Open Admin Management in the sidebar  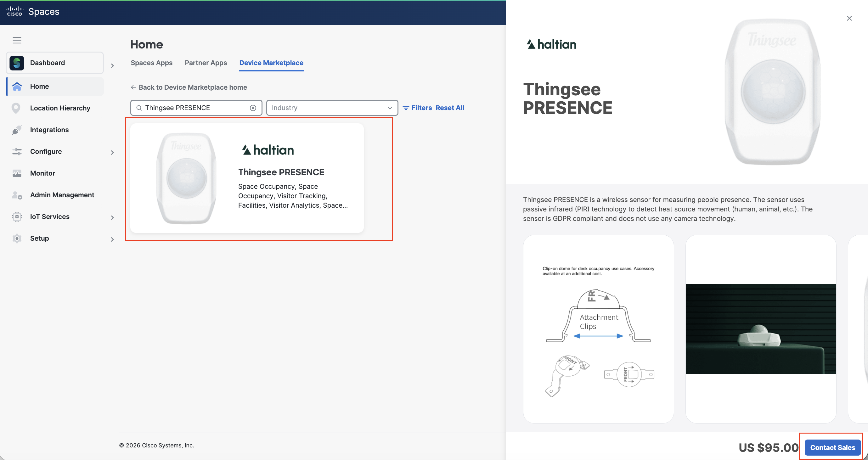55,195
